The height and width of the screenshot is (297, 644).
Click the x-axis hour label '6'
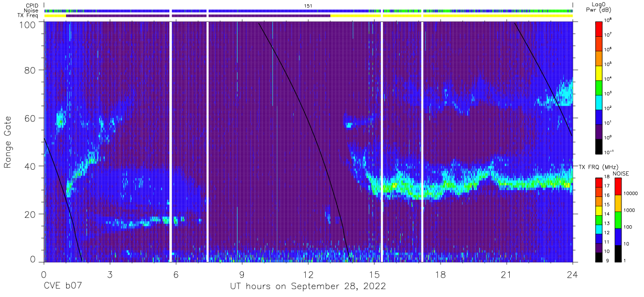176,274
